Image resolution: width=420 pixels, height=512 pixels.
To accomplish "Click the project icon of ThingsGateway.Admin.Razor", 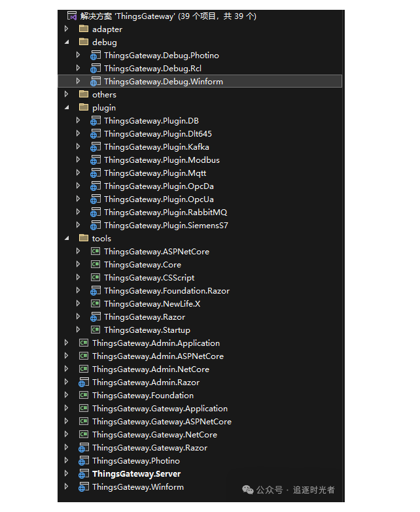I will [84, 382].
